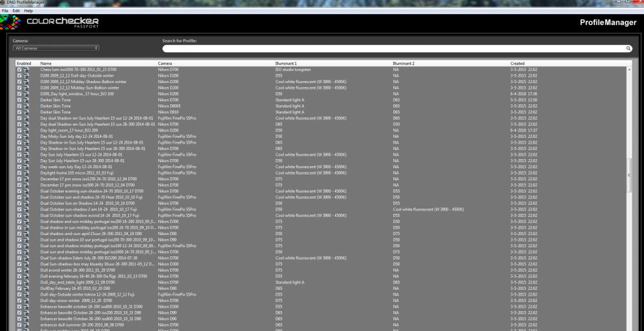Viewport: 644px width, 331px height.
Task: Click Illuminant 2 'Cool white fluorescent' cell
Action: [x=428, y=209]
